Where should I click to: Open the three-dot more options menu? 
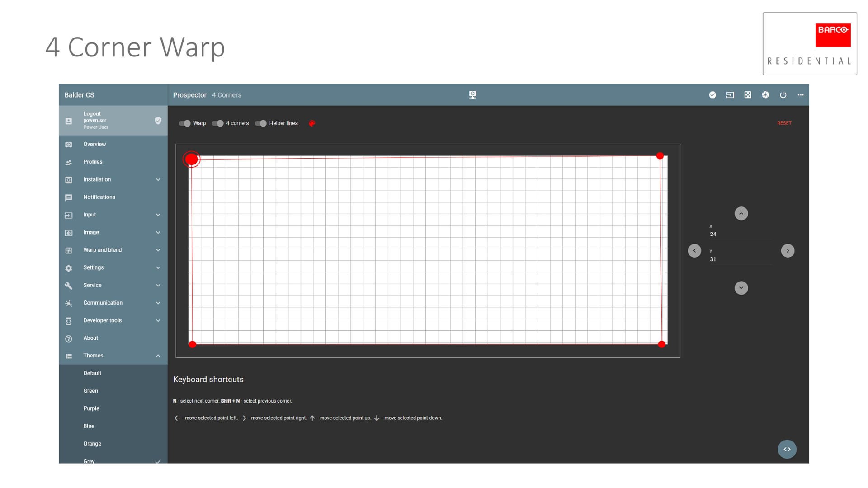801,95
